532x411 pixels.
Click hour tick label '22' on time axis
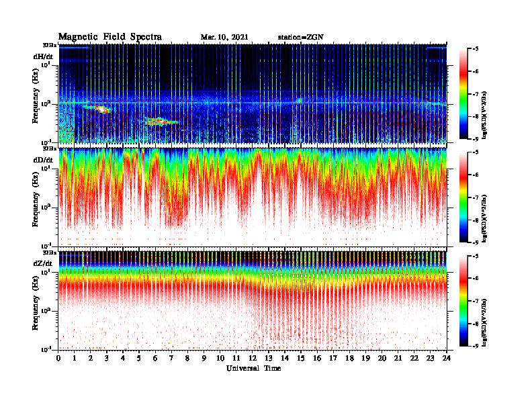[414, 358]
